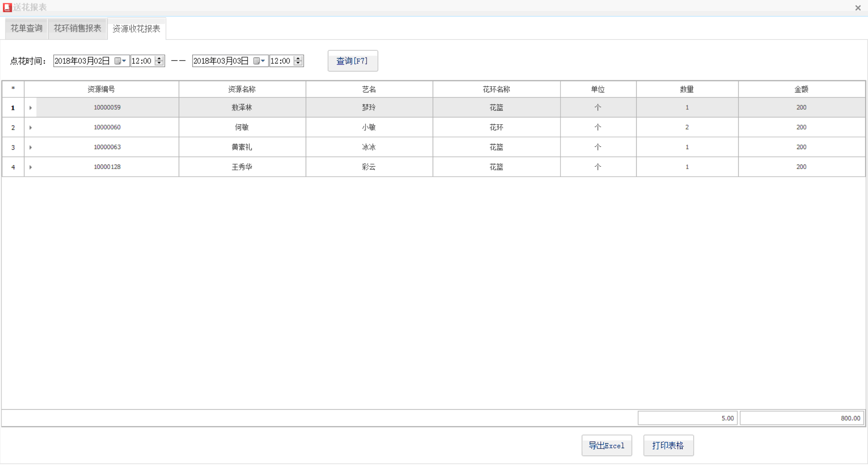The height and width of the screenshot is (465, 868).
Task: Expand row 2 with ID 10000060
Action: (30, 128)
